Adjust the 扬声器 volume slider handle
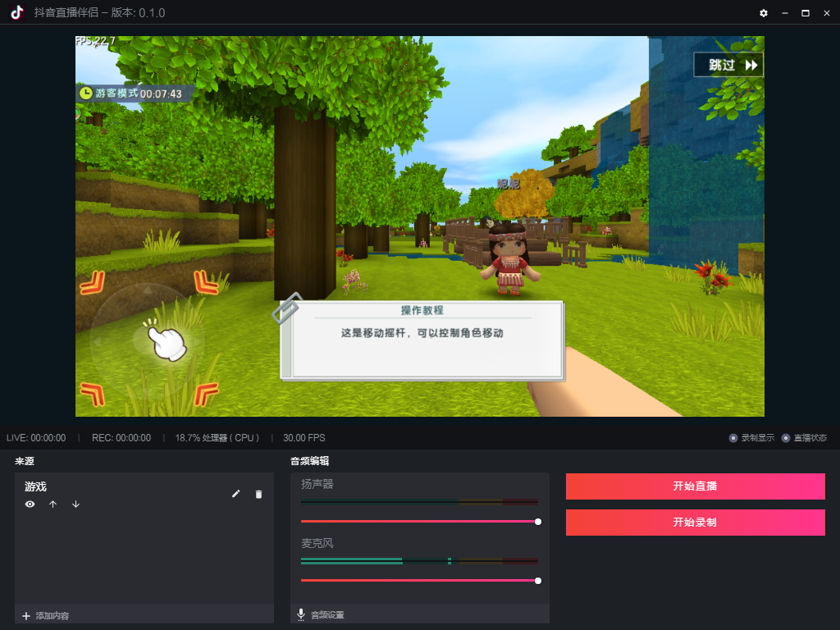 (x=538, y=522)
